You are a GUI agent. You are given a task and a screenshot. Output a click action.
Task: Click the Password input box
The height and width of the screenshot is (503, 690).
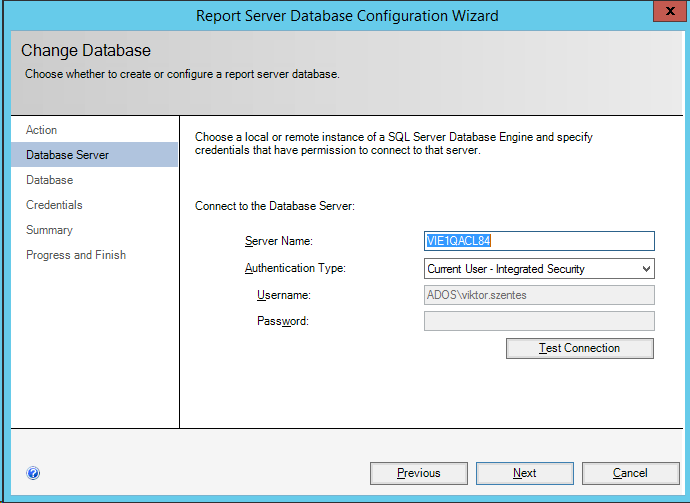click(539, 321)
